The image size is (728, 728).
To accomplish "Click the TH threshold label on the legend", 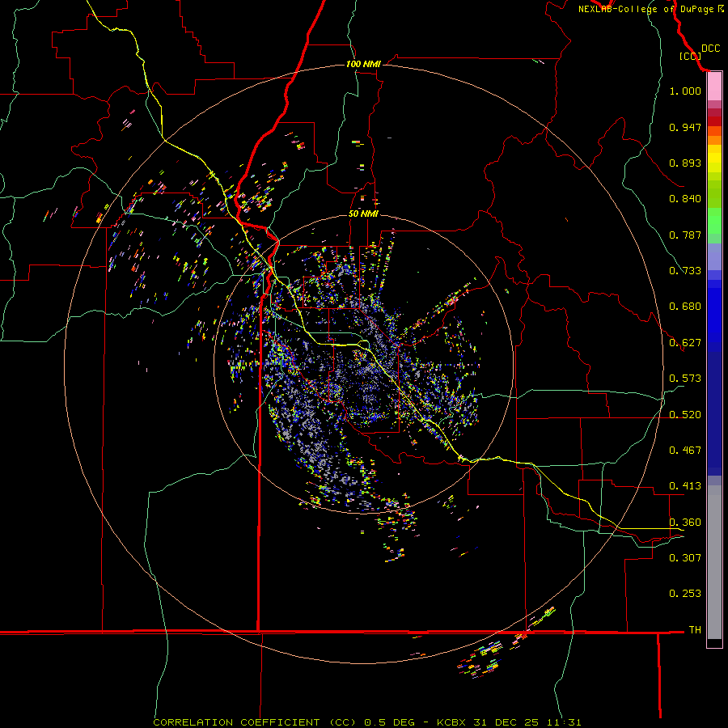I will (x=695, y=630).
